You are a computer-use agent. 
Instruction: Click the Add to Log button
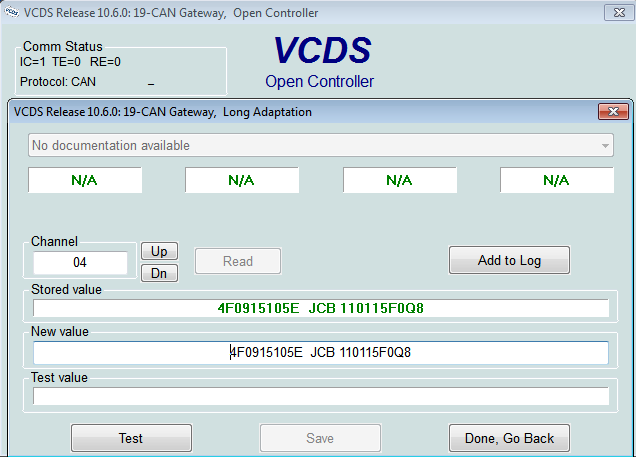[x=509, y=260]
